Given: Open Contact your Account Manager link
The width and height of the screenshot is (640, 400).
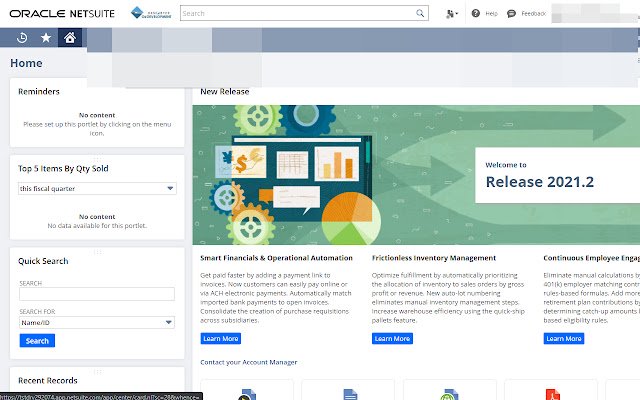Looking at the screenshot, I should click(x=249, y=362).
